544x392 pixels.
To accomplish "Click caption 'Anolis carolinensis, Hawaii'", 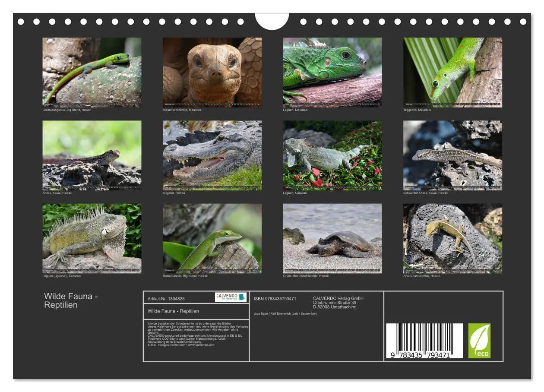I will coord(422,276).
